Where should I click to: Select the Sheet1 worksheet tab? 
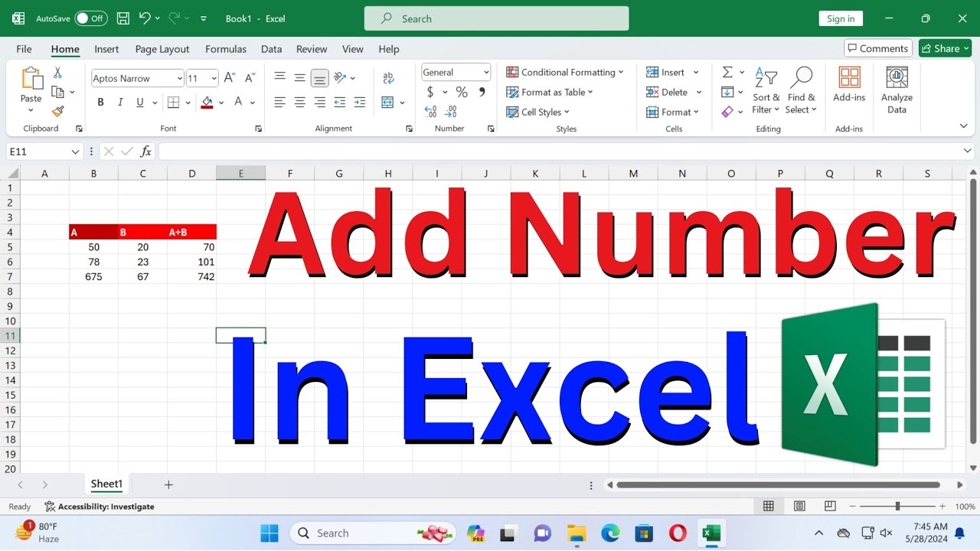106,484
